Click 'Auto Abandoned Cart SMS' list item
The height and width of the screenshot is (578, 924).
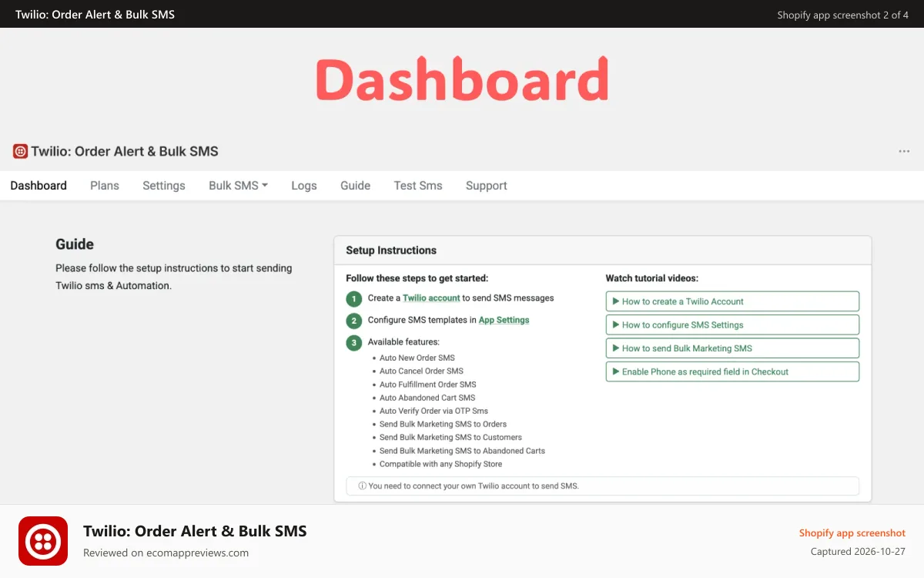(427, 398)
